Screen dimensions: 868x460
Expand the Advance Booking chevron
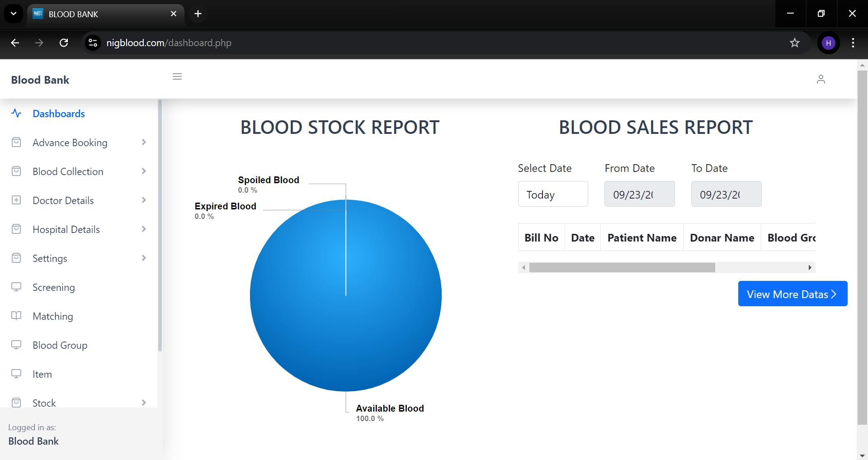point(144,142)
